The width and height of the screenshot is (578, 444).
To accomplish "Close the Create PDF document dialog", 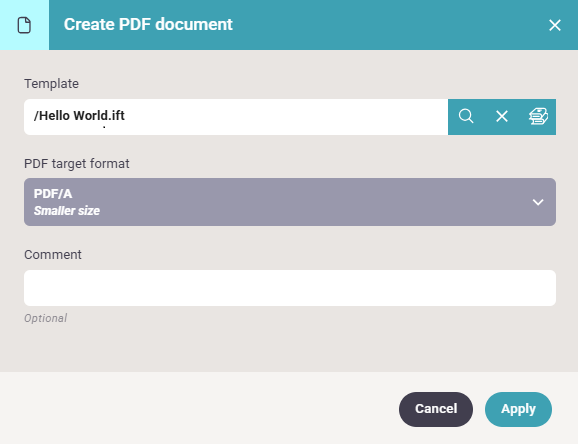I will [x=554, y=25].
